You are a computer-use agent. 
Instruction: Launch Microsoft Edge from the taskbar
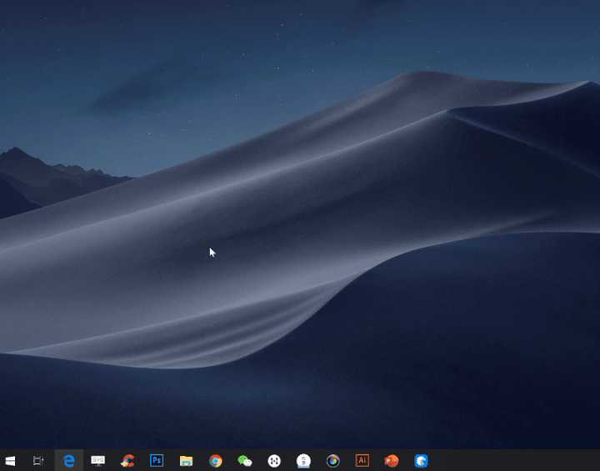(69, 461)
